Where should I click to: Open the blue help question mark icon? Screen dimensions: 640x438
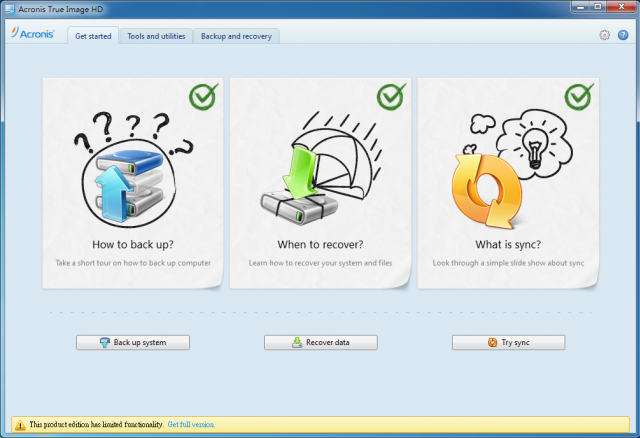click(623, 35)
